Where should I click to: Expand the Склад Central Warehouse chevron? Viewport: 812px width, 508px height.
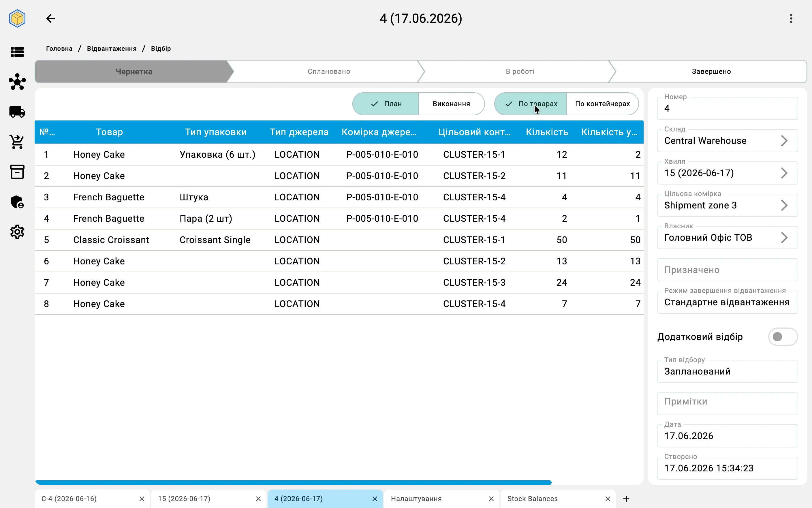click(x=784, y=141)
